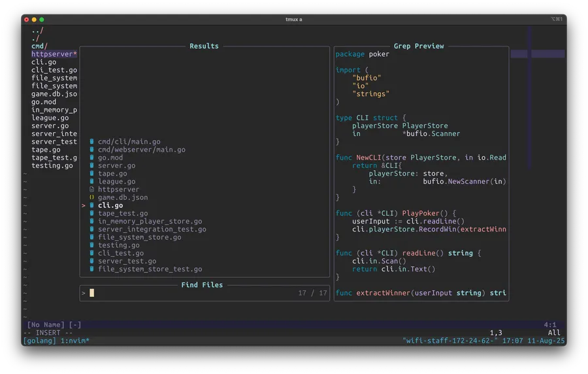Click the [golang] tmux session label
Screen dimensions: 588x374
tap(40, 341)
